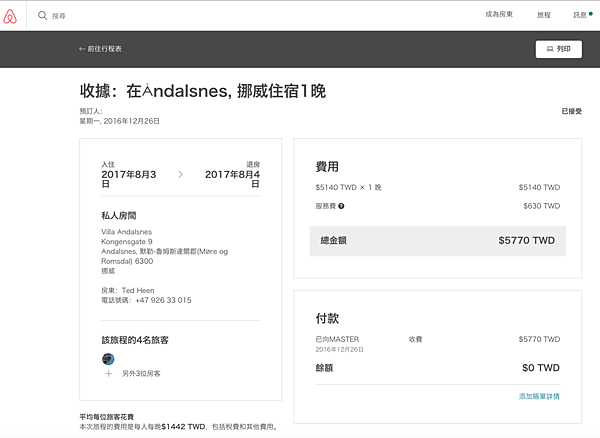
Task: Click the check-in date 2017年8月3日
Action: (x=129, y=179)
